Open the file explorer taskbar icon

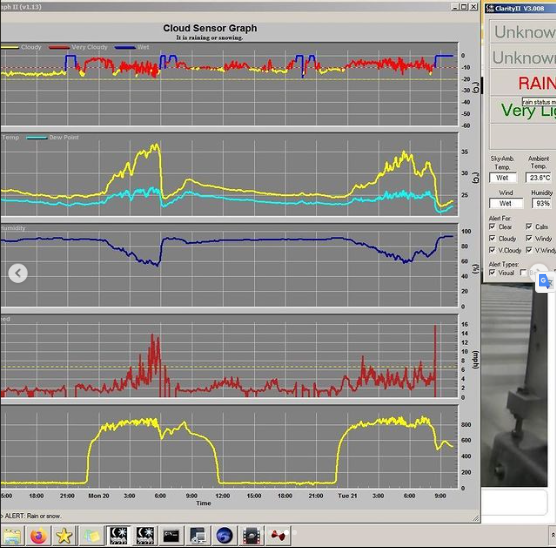[x=13, y=536]
